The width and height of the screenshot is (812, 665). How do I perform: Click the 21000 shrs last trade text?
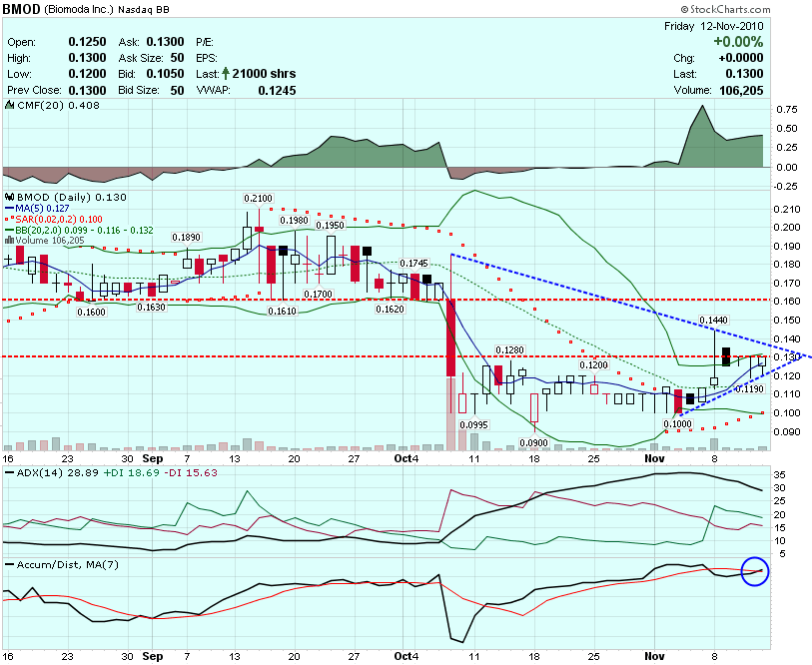click(x=264, y=74)
